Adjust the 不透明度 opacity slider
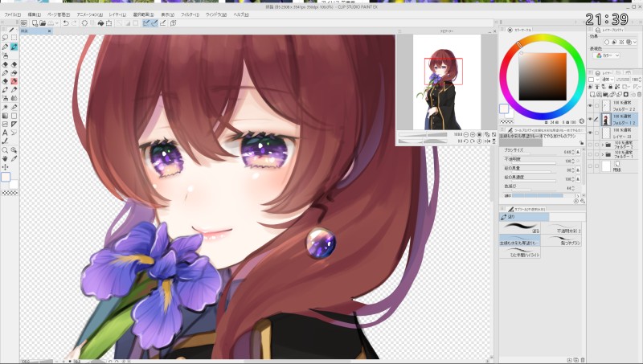643x364 pixels. [534, 163]
